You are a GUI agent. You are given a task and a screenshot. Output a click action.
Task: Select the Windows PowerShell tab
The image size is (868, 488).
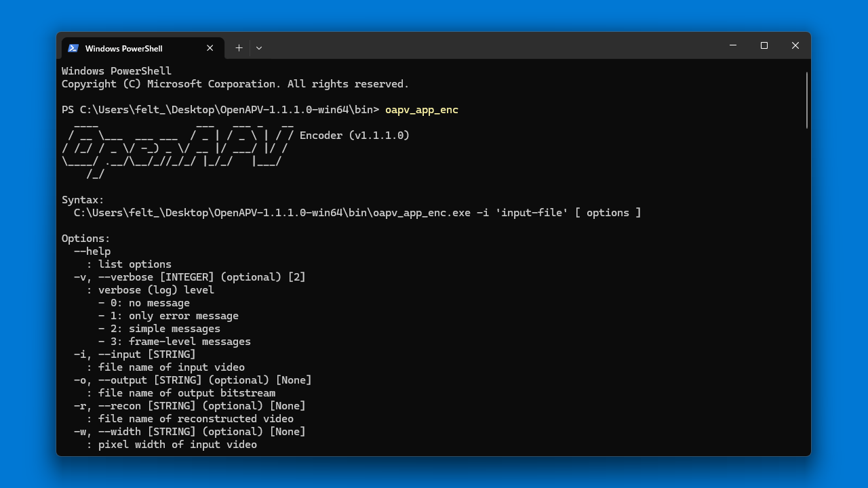coord(142,48)
